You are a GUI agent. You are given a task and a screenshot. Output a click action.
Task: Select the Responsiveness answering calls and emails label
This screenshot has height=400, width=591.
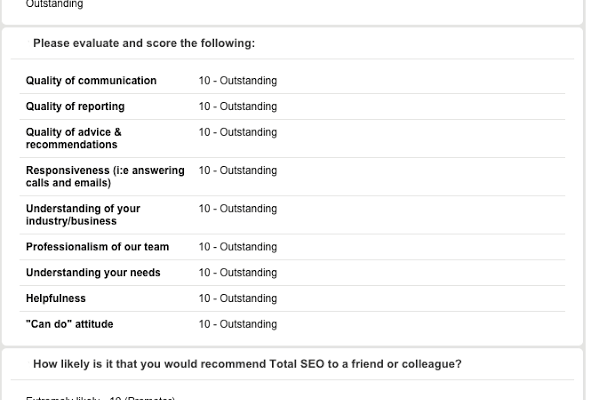[x=105, y=176]
